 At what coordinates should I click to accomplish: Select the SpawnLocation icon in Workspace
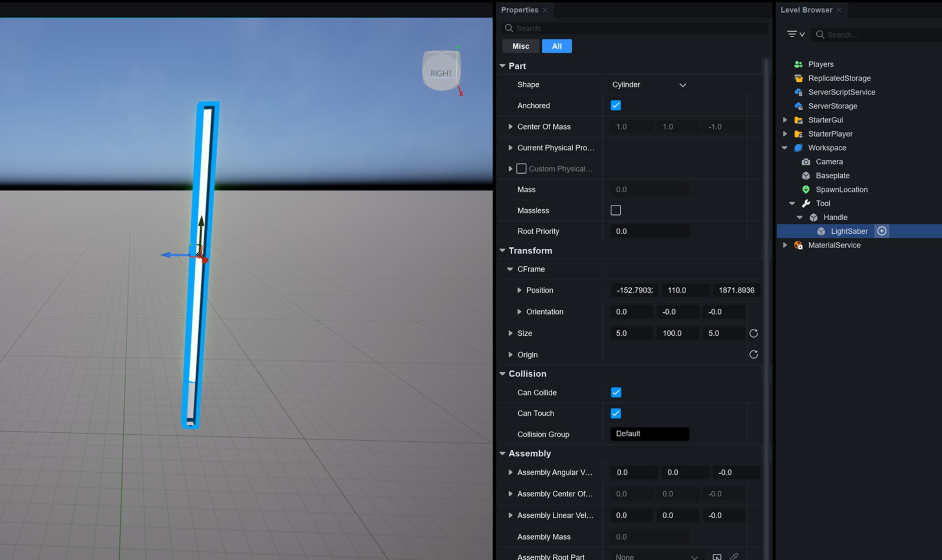click(x=806, y=189)
